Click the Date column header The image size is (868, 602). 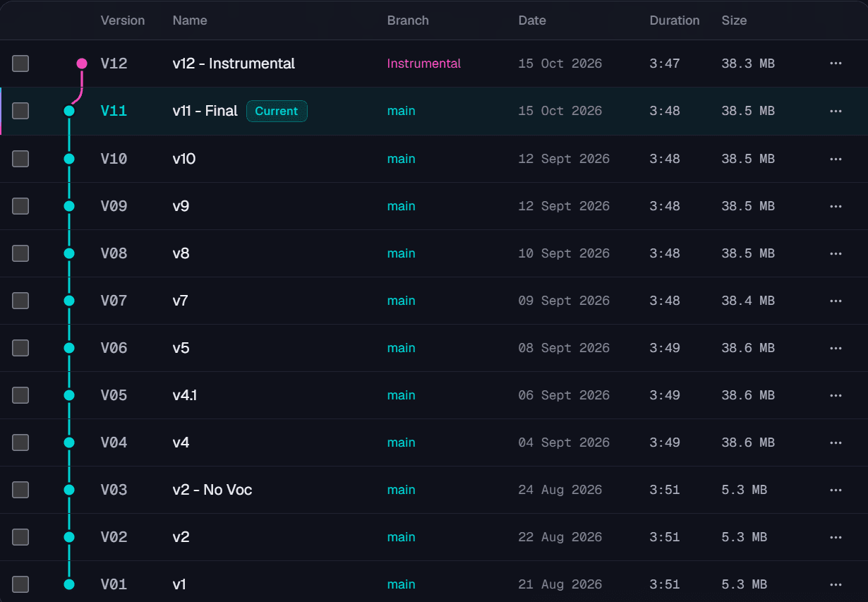pos(532,20)
